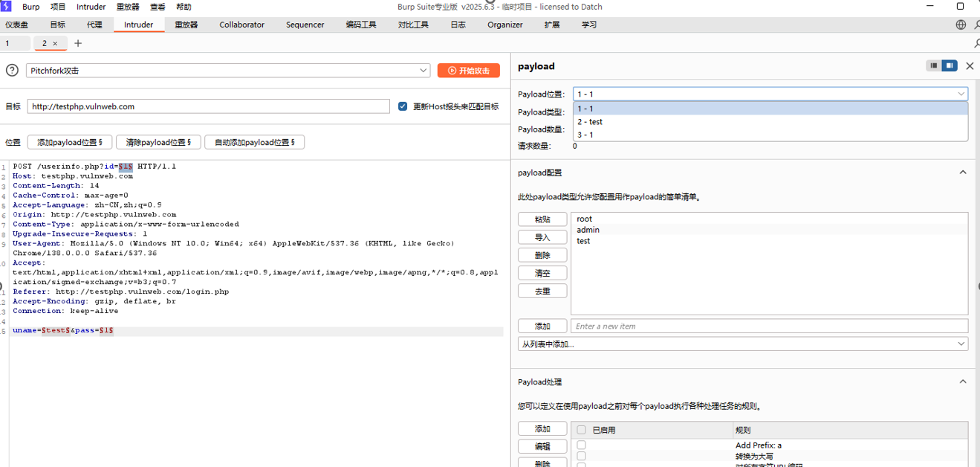Click 添加payload位置 § button
This screenshot has height=467, width=980.
tap(70, 142)
